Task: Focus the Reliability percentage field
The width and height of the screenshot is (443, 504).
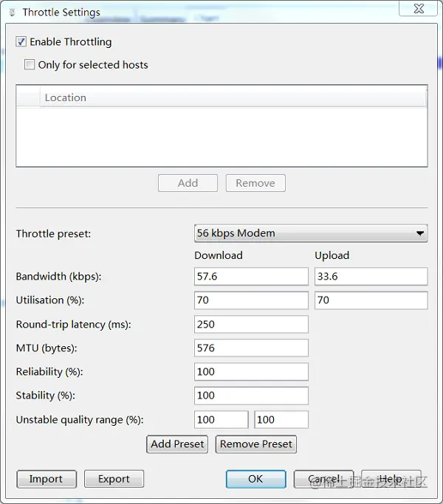Action: (251, 372)
